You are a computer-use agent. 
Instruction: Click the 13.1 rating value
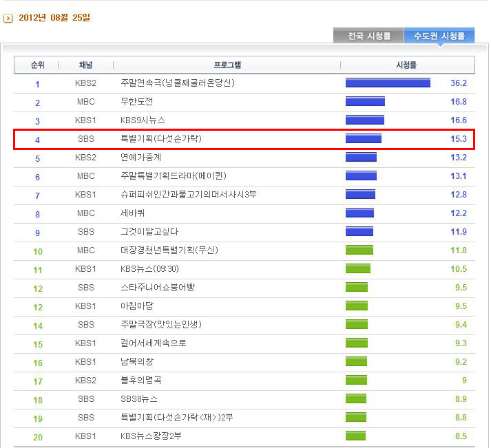pos(459,175)
